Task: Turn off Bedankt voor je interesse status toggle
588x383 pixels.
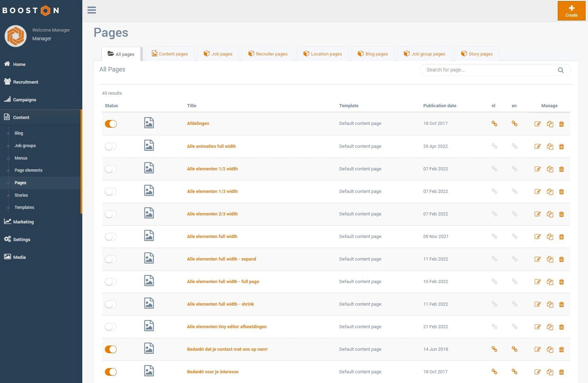Action: tap(111, 372)
